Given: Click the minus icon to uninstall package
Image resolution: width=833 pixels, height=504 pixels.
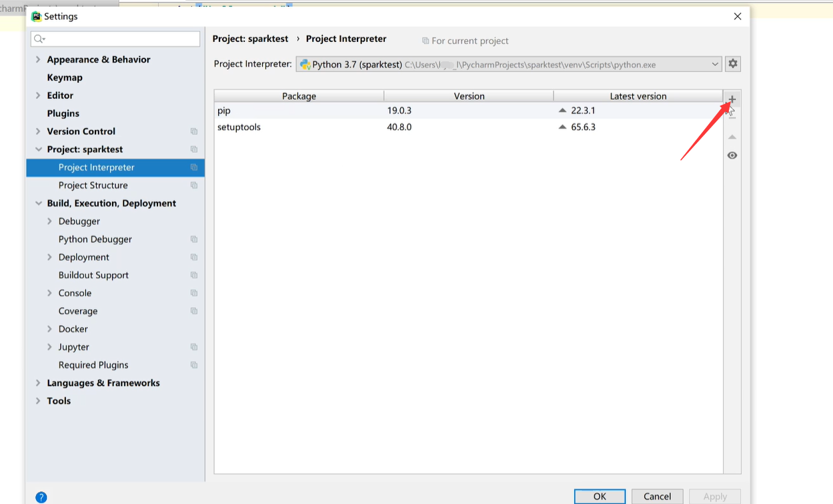Looking at the screenshot, I should click(x=732, y=117).
